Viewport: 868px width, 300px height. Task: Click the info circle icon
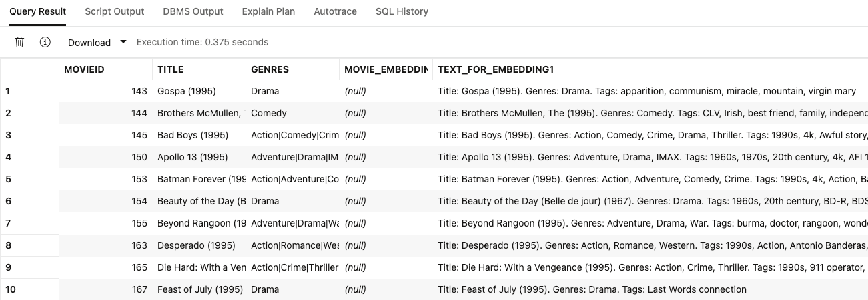coord(45,42)
